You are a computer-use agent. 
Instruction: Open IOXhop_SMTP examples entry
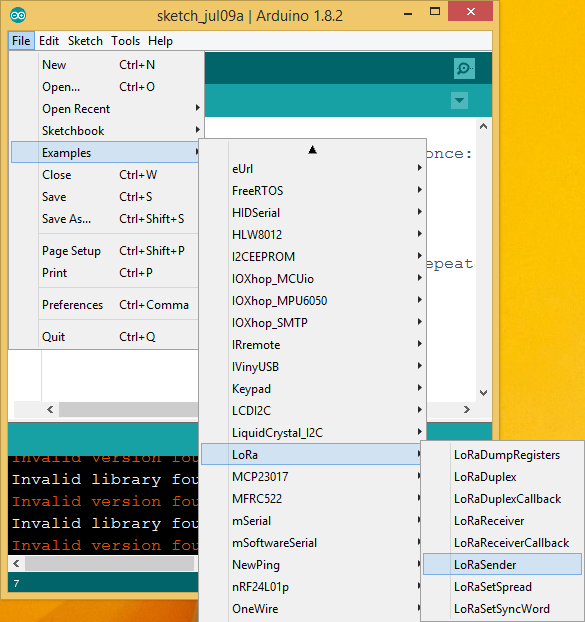313,323
